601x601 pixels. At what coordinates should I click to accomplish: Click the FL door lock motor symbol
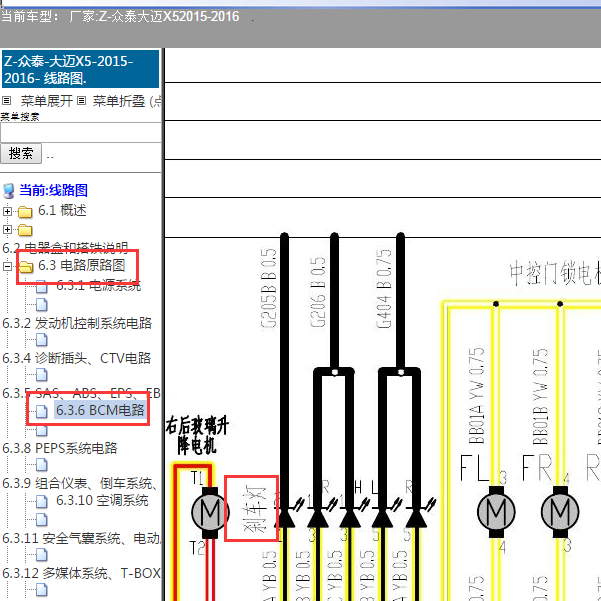point(496,512)
